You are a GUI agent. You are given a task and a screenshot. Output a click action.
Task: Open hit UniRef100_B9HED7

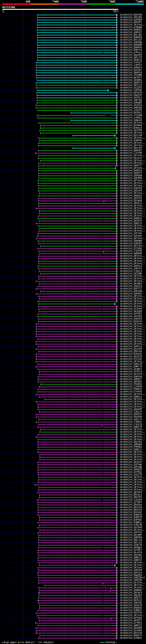(x=131, y=30)
